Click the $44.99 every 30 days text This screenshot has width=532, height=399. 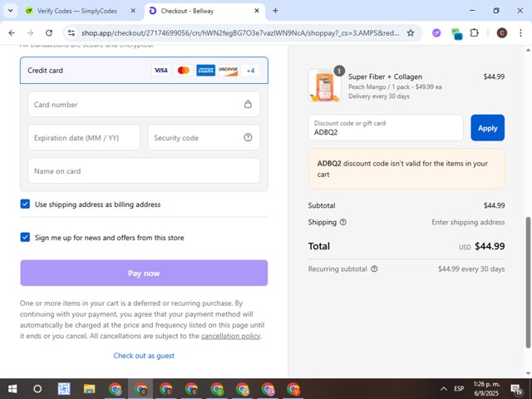471,269
